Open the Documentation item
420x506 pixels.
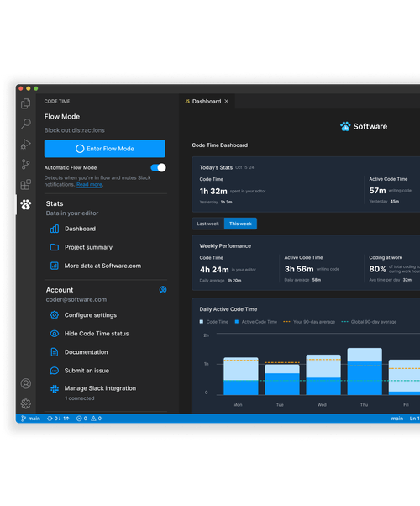tap(87, 352)
